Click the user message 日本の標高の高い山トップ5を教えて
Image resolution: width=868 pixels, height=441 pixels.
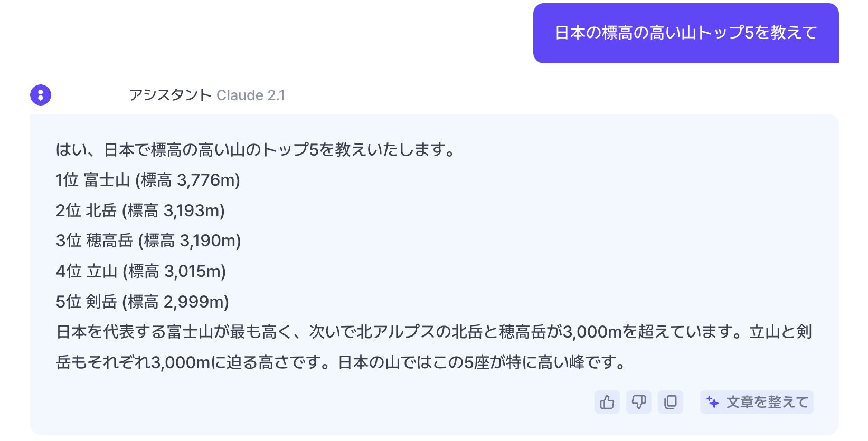[x=685, y=33]
